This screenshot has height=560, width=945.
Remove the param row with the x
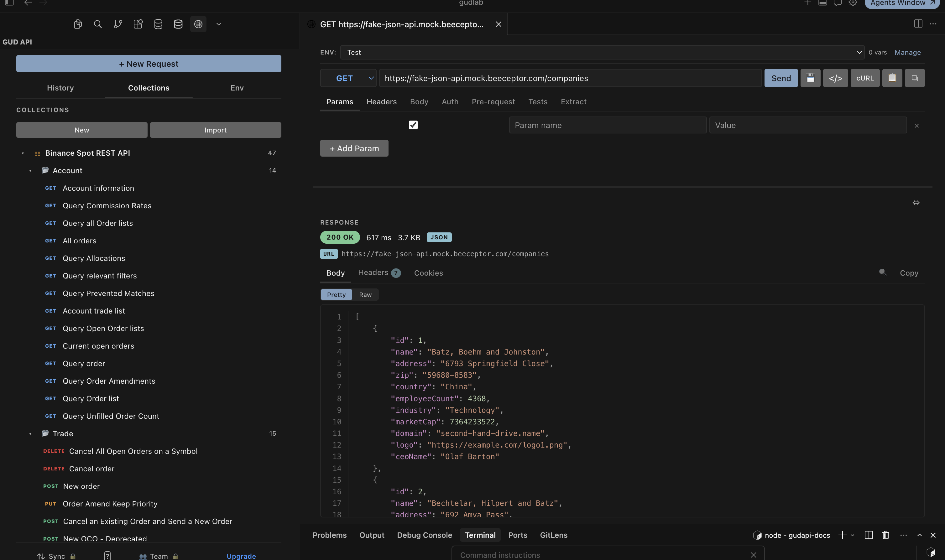[917, 126]
